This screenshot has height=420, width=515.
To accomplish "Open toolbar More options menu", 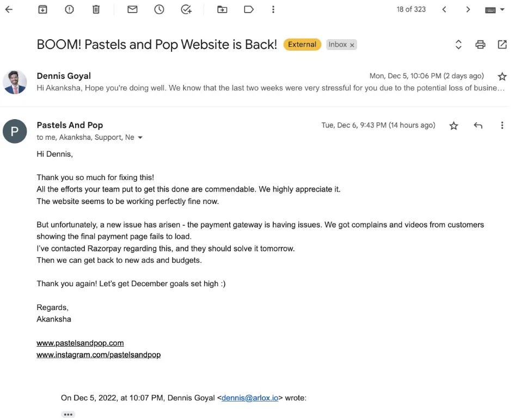I will click(x=273, y=9).
